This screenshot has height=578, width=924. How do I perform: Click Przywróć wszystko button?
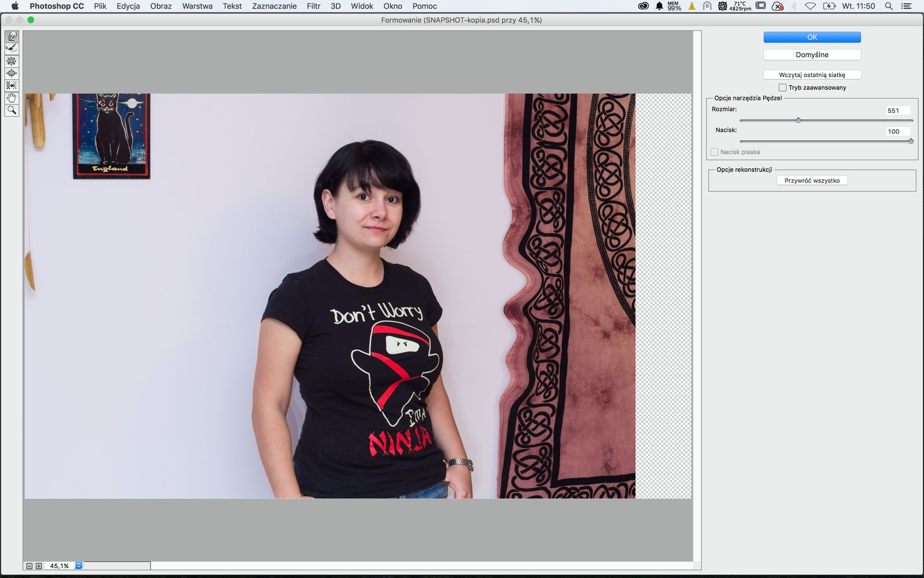click(x=812, y=181)
